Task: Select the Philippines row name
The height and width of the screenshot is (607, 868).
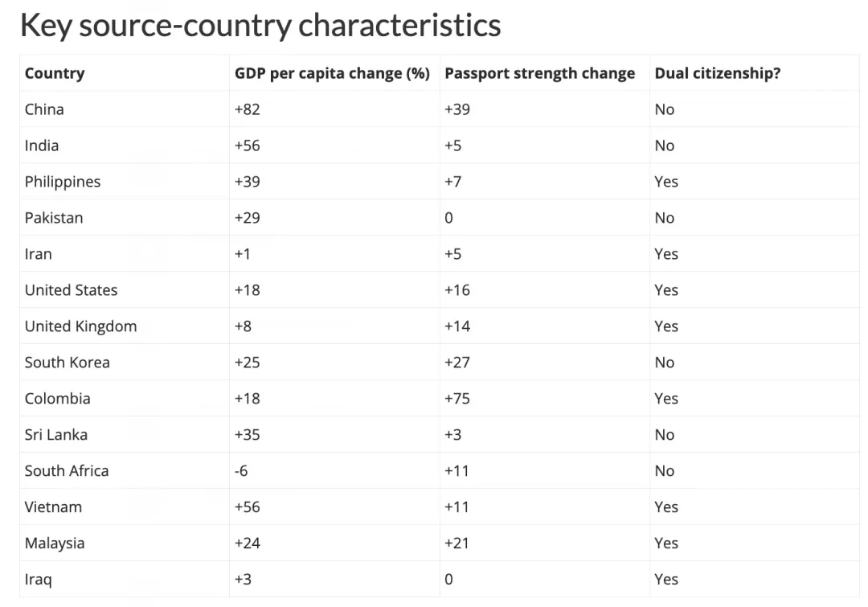Action: coord(63,182)
